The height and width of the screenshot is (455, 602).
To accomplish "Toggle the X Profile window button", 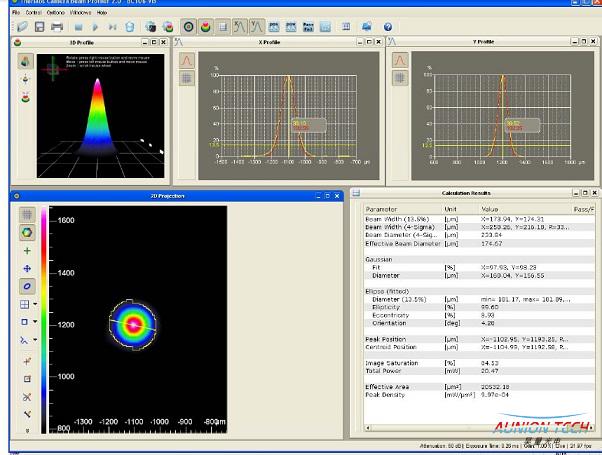I will (x=240, y=26).
